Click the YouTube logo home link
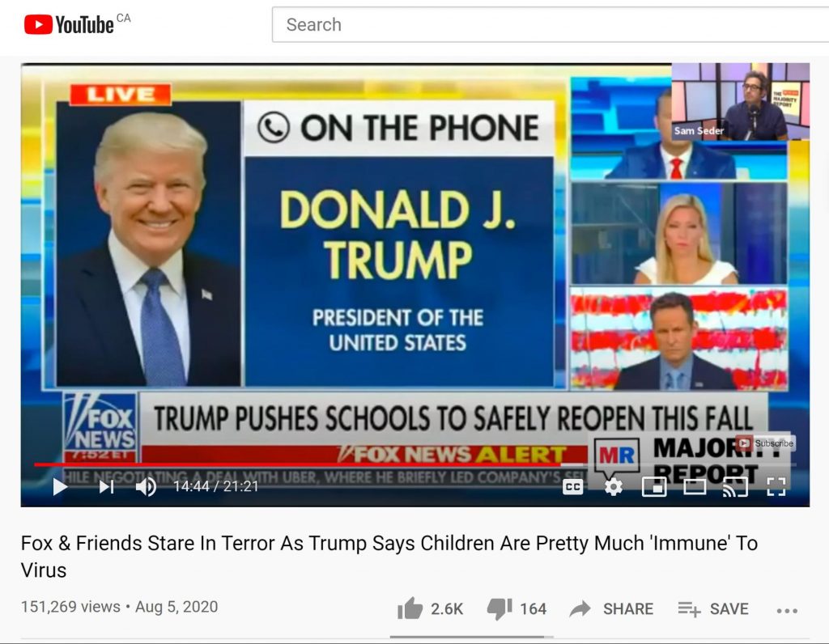Viewport: 829px width, 644px height. pyautogui.click(x=70, y=24)
